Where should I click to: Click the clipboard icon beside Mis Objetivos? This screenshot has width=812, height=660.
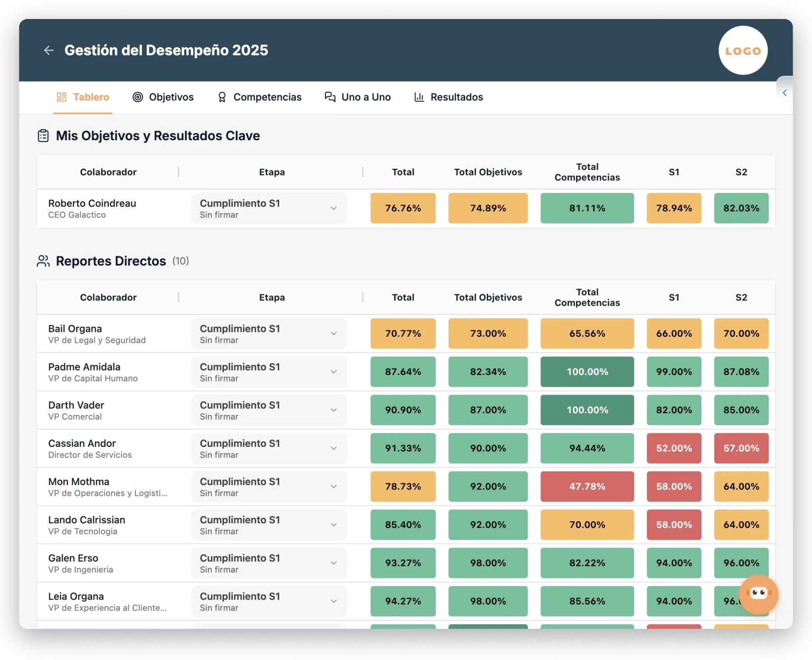click(43, 136)
